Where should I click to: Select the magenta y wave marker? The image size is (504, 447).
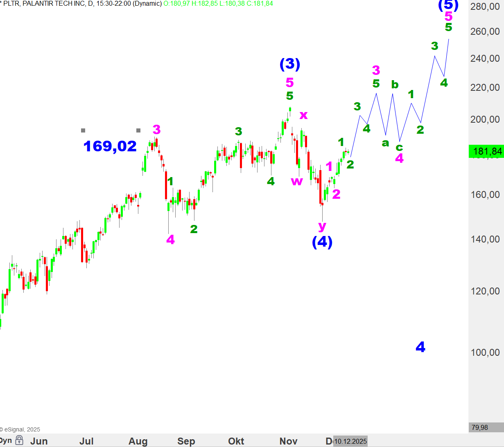pos(322,225)
